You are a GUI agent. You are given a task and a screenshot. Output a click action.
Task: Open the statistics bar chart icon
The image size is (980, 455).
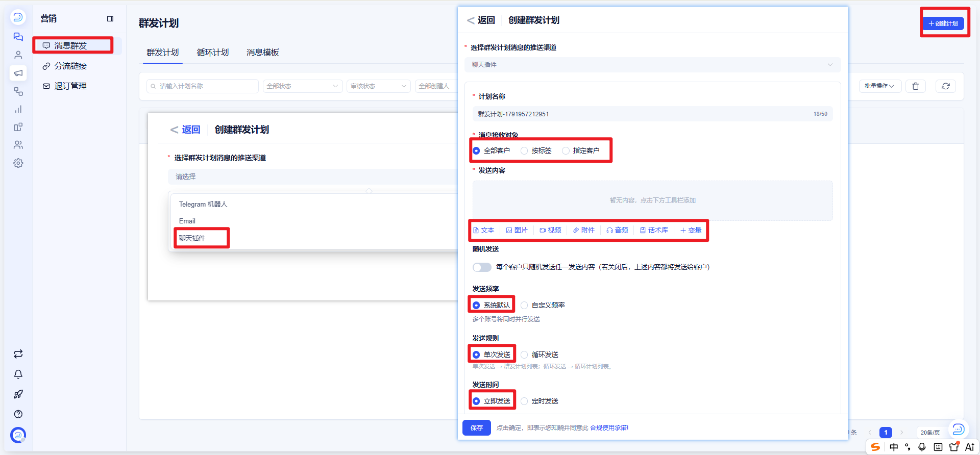point(18,109)
